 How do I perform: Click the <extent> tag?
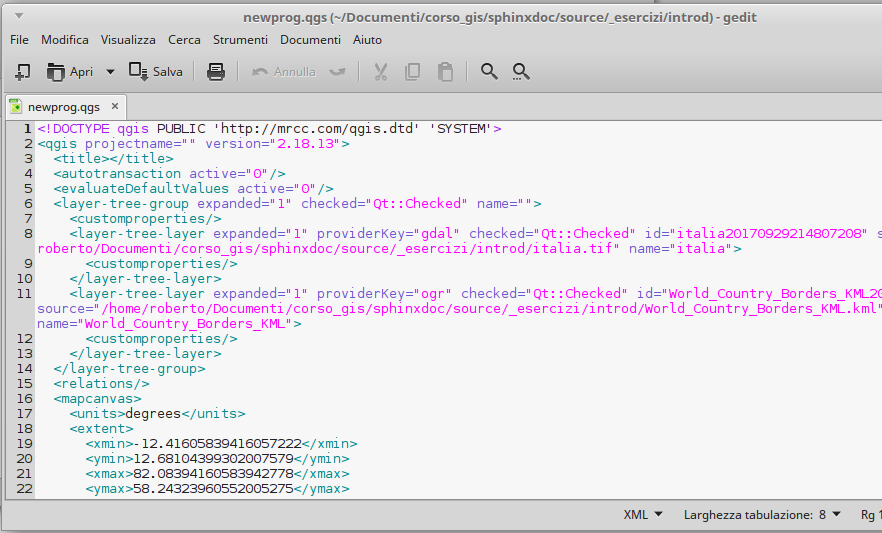point(101,429)
